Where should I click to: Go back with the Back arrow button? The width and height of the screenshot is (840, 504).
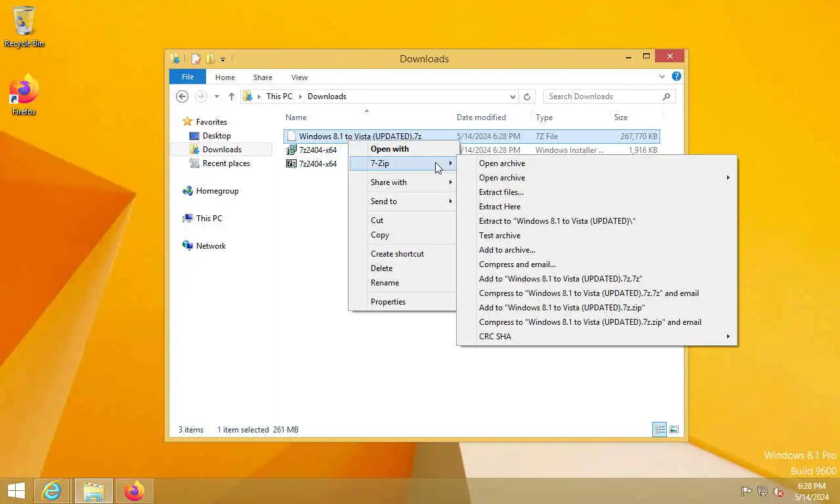(x=182, y=96)
